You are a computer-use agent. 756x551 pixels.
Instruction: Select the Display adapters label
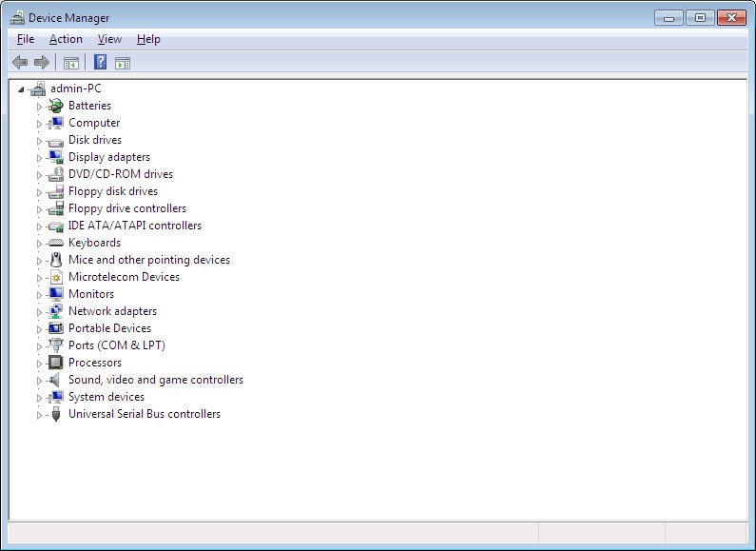click(109, 157)
